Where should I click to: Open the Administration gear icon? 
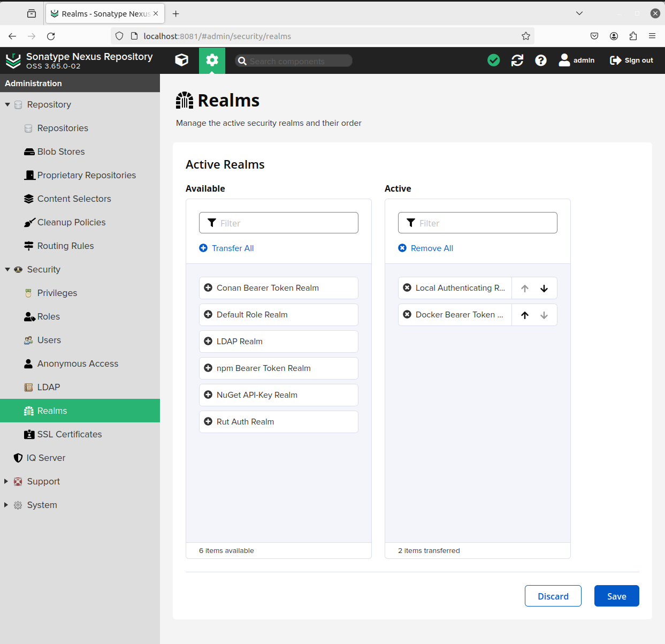pos(212,60)
